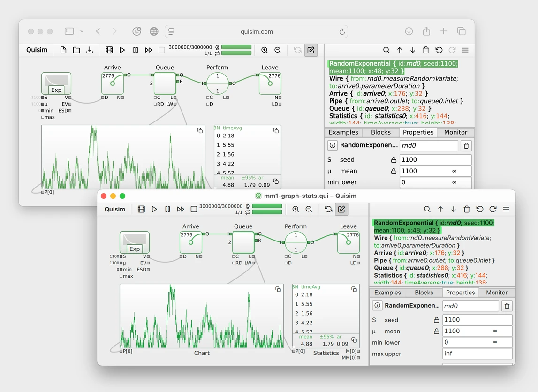Start simulation with play in Safari window
Viewport: 538px width, 392px height.
coord(122,50)
